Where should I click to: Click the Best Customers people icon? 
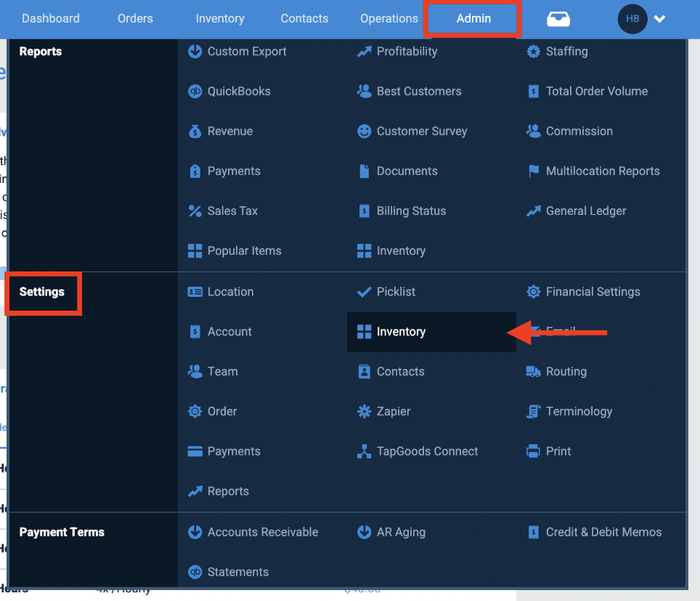[x=364, y=91]
